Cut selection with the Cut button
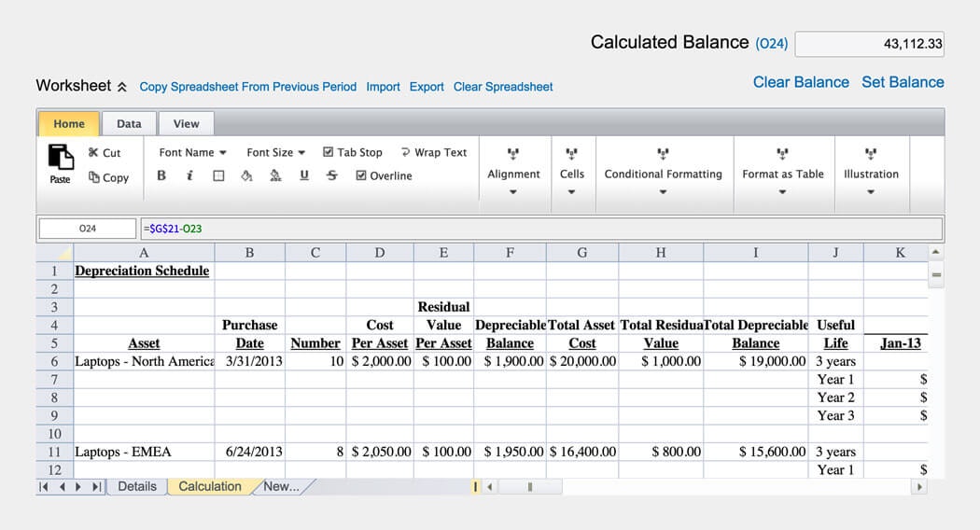Viewport: 980px width, 530px height. 105,152
